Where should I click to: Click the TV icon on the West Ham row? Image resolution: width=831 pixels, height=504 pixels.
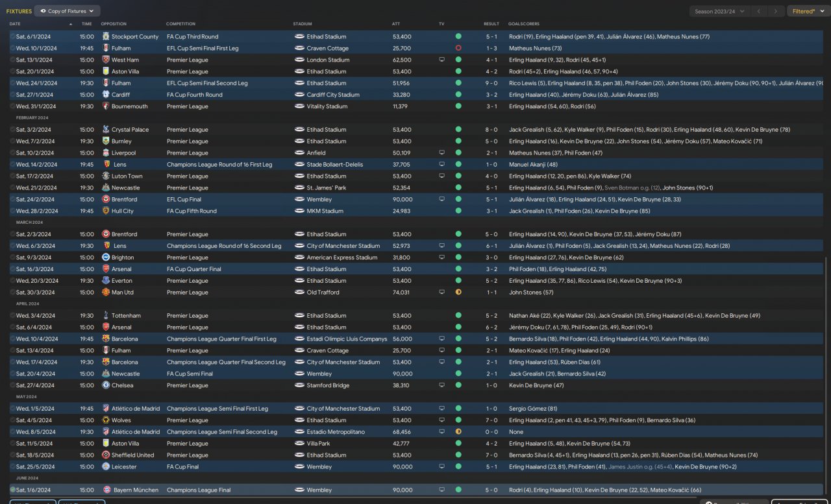[x=442, y=60]
